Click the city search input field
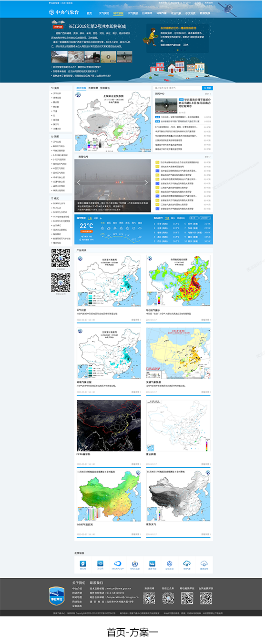Viewport: 265px width, 644px height. coord(178,88)
